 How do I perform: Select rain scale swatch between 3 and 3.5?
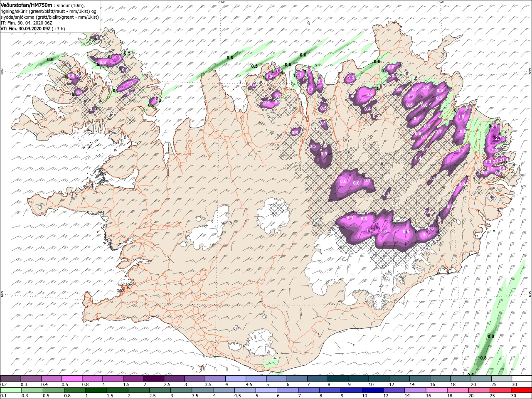(181, 390)
